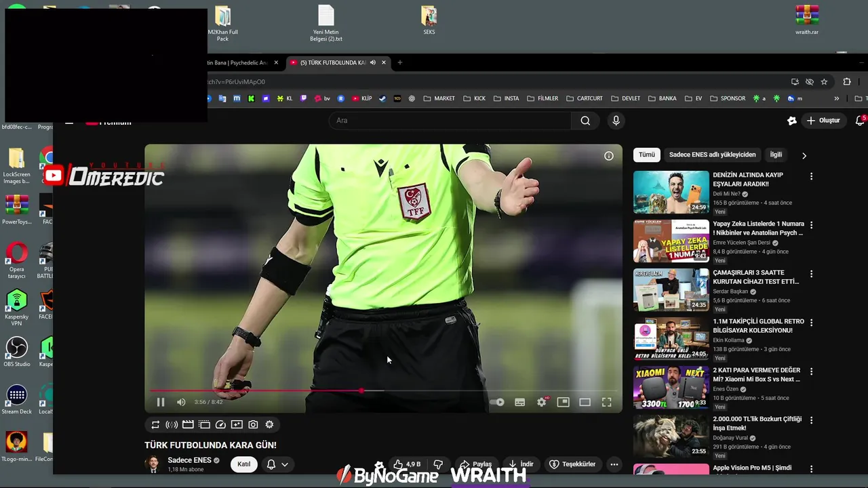Open a new browser tab with plus
This screenshot has height=488, width=868.
coord(400,62)
